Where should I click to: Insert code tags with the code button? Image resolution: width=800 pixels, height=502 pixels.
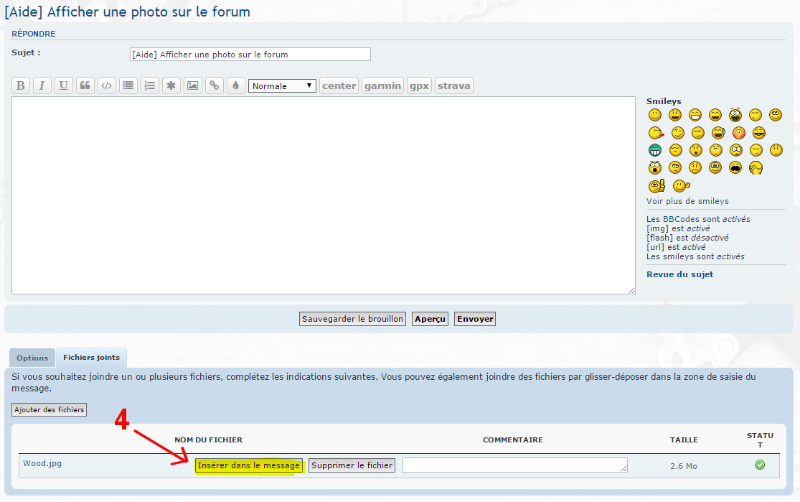click(106, 86)
